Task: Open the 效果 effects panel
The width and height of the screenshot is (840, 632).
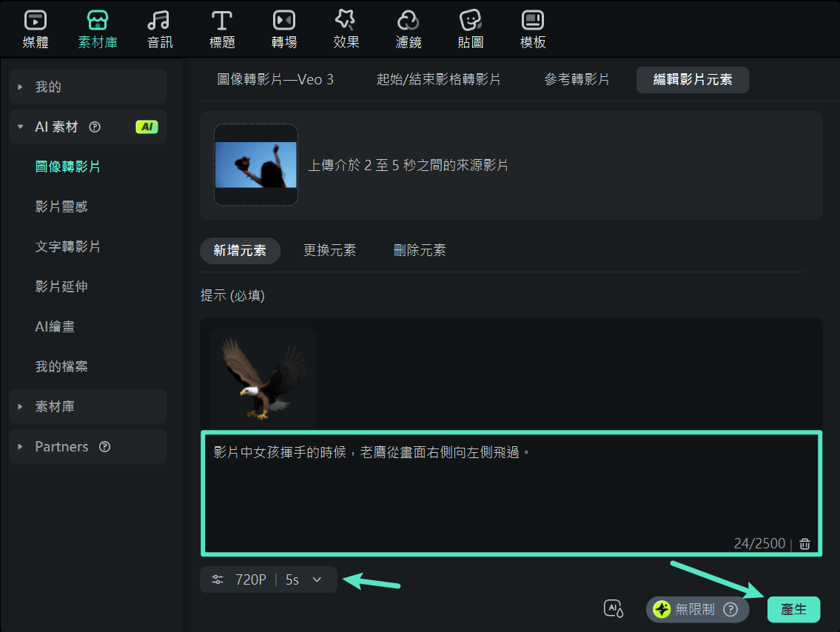Action: [x=346, y=28]
